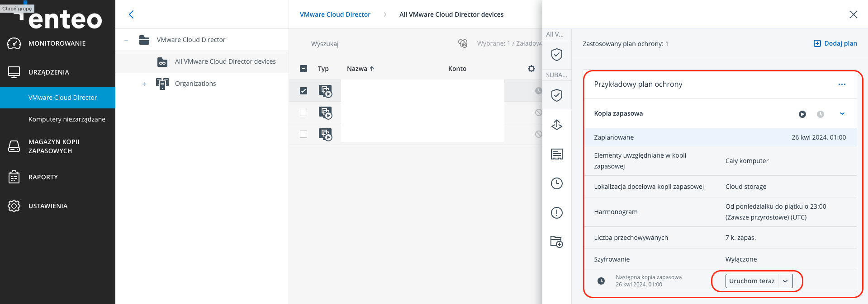Uncheck the first device row checkbox

(x=304, y=91)
